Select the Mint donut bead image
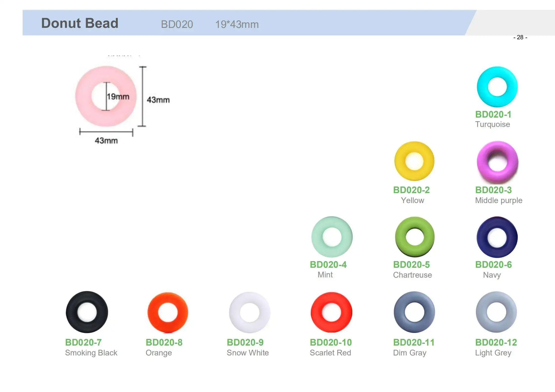This screenshot has height=392, width=555. [x=332, y=237]
